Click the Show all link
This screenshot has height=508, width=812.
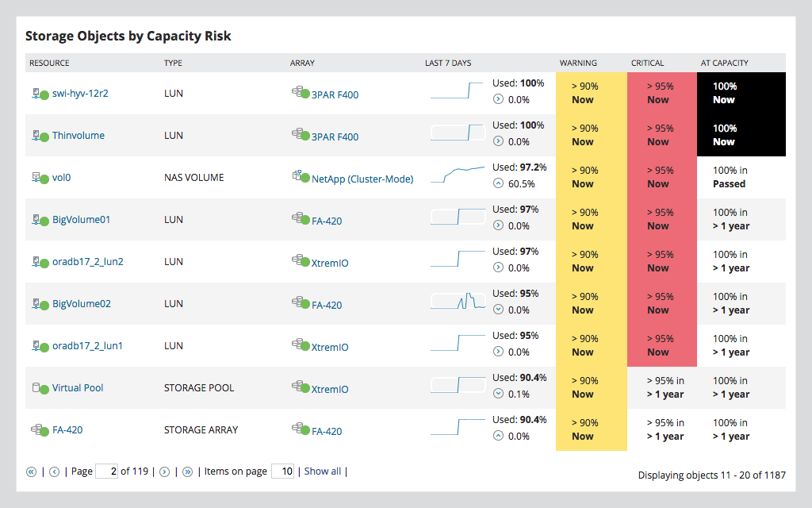(x=322, y=471)
